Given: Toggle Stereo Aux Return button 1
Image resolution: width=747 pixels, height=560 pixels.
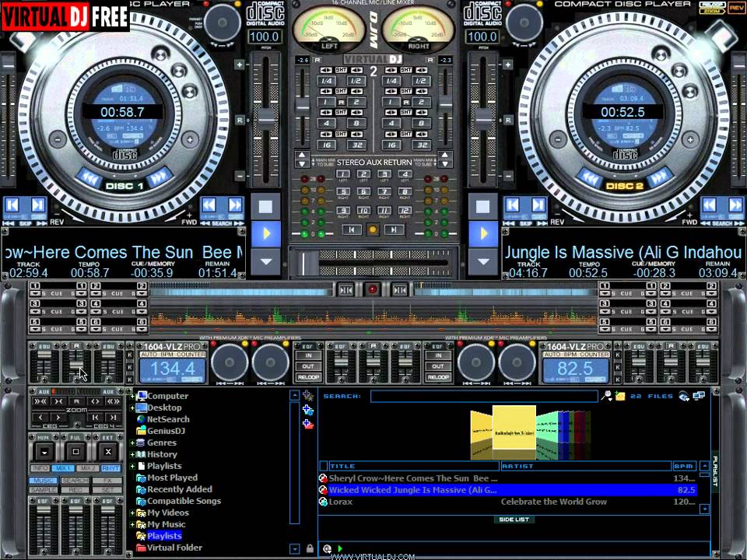Looking at the screenshot, I should click(x=342, y=173).
